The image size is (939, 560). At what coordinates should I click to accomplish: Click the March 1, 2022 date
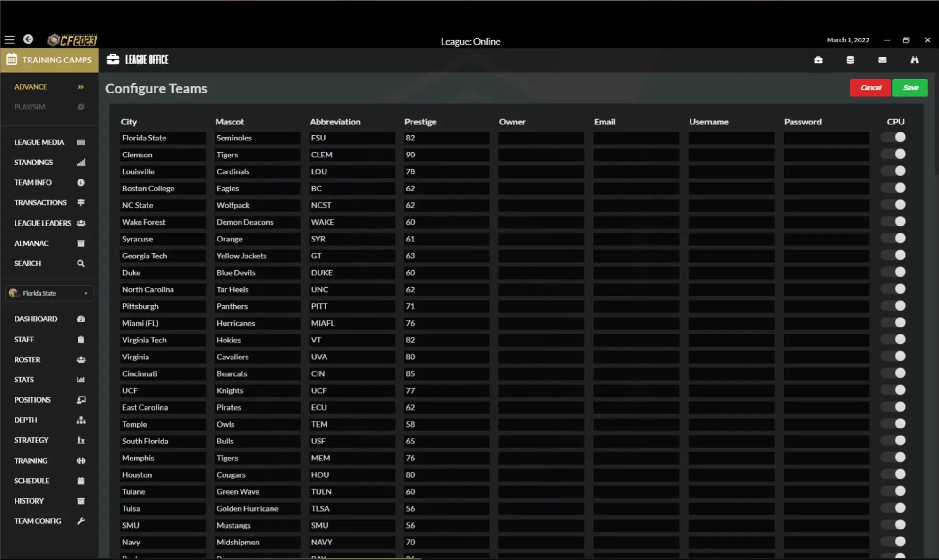click(848, 40)
